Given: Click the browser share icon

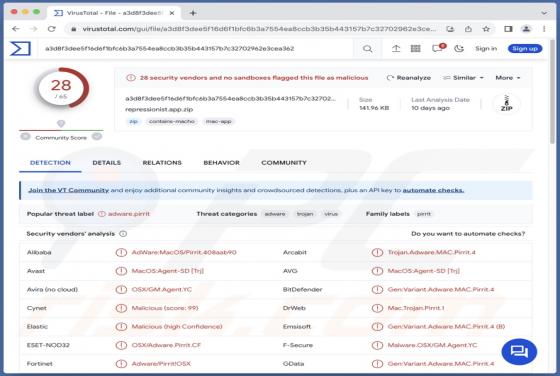Looking at the screenshot, I should (x=468, y=29).
